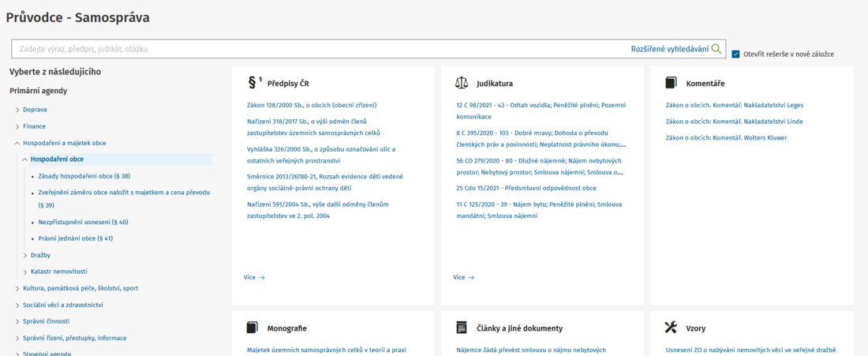
Task: Click the Monografie book icon
Action: [x=253, y=328]
